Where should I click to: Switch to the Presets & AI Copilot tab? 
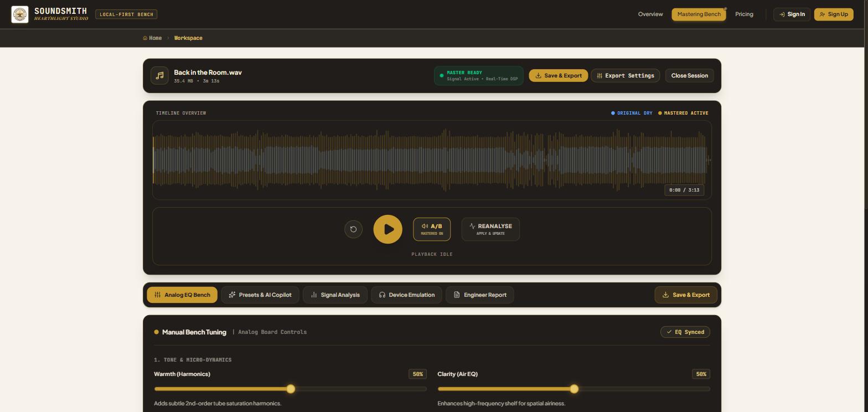(260, 295)
